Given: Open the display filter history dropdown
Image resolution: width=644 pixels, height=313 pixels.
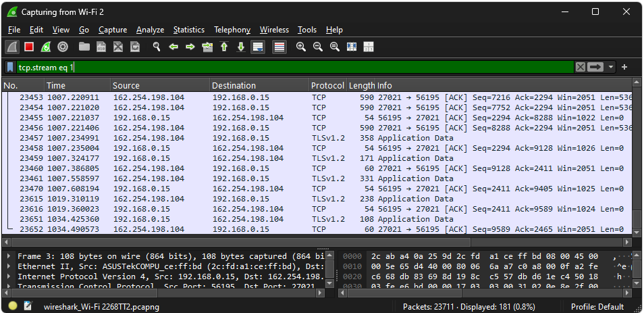Looking at the screenshot, I should [611, 67].
